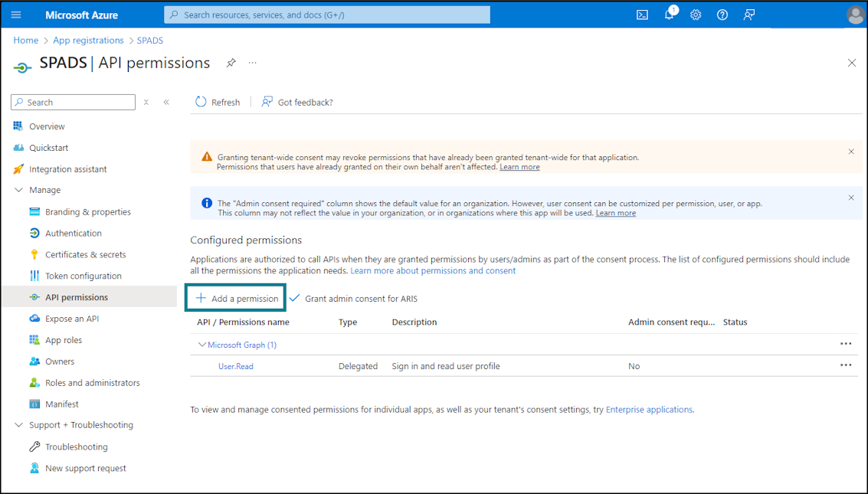The width and height of the screenshot is (868, 494).
Task: Dismiss the tenant-wide consent warning banner
Action: pos(851,152)
